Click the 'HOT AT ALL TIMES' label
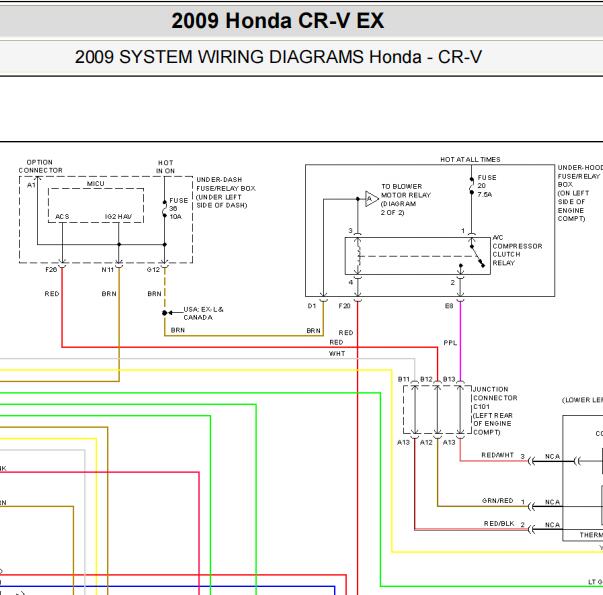 click(x=470, y=159)
